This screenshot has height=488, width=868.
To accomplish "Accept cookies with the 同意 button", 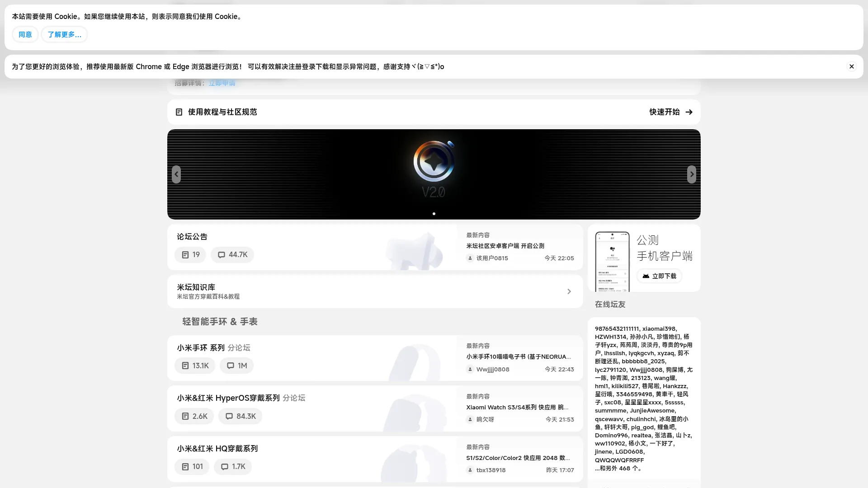I will pos(25,35).
